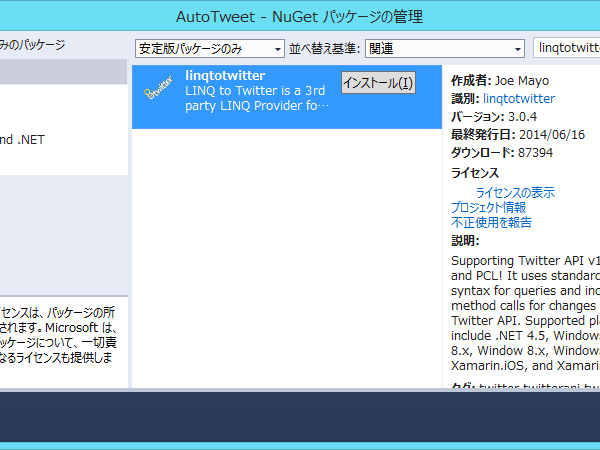The width and height of the screenshot is (600, 450).
Task: Select the linqtotwitter package title in the list
Action: pyautogui.click(x=225, y=75)
